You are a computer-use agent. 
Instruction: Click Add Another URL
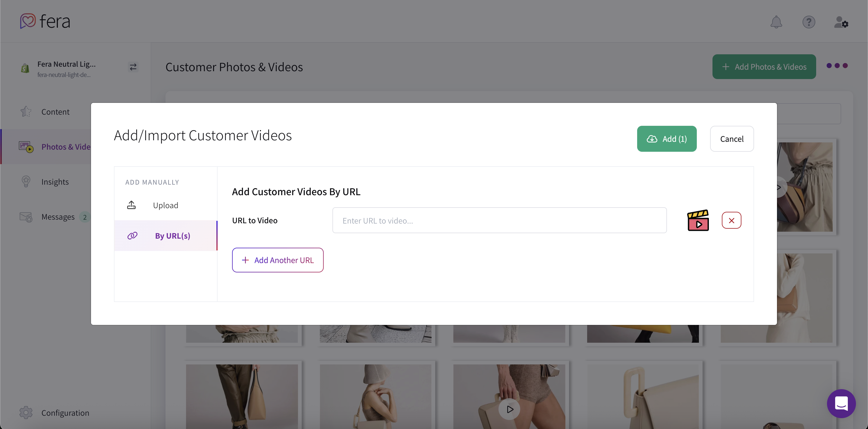[x=278, y=260]
